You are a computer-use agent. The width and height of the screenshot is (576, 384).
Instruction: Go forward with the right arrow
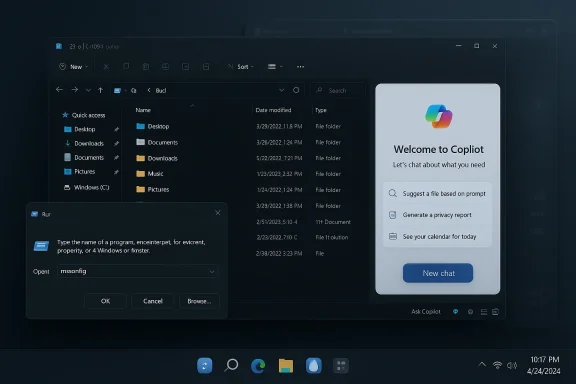[x=75, y=90]
